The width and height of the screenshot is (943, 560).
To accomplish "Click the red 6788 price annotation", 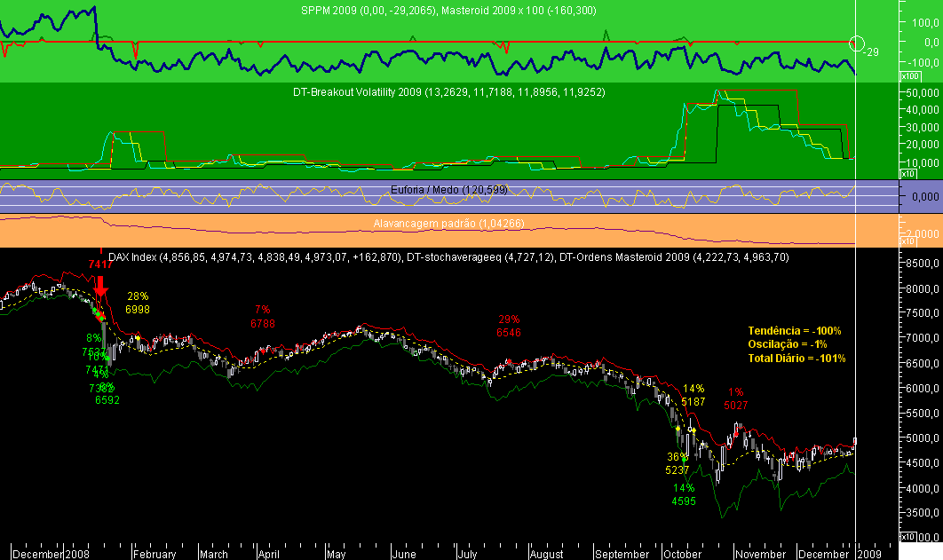I will [263, 324].
